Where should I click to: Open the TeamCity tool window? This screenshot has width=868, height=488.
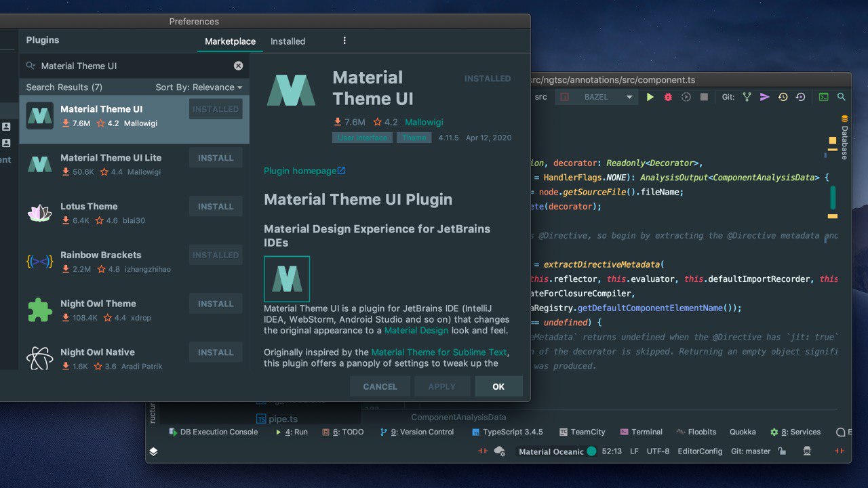click(583, 432)
